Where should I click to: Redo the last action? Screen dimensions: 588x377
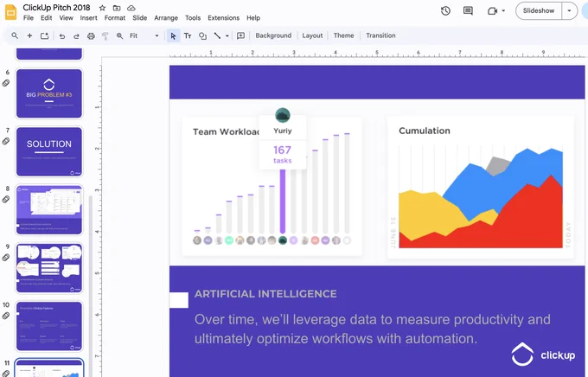[76, 36]
